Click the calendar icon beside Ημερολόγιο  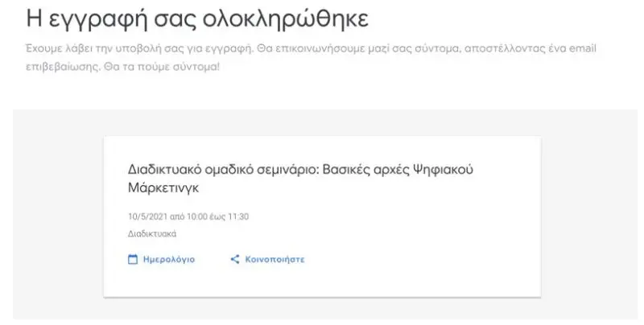point(133,259)
